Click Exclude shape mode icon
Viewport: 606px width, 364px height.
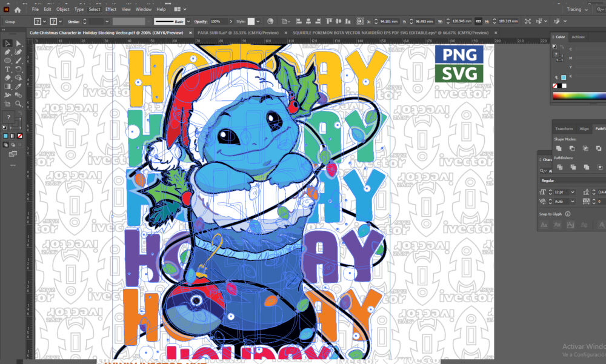[x=599, y=148]
